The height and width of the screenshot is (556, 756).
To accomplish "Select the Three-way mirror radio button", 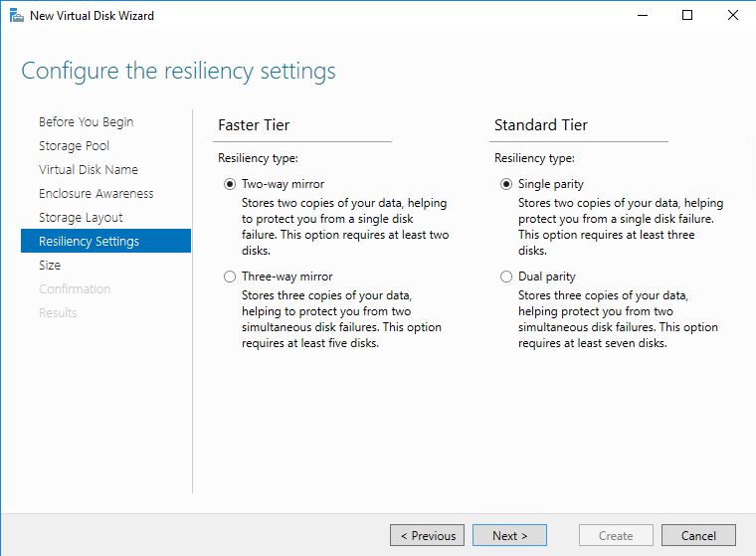I will (x=230, y=277).
